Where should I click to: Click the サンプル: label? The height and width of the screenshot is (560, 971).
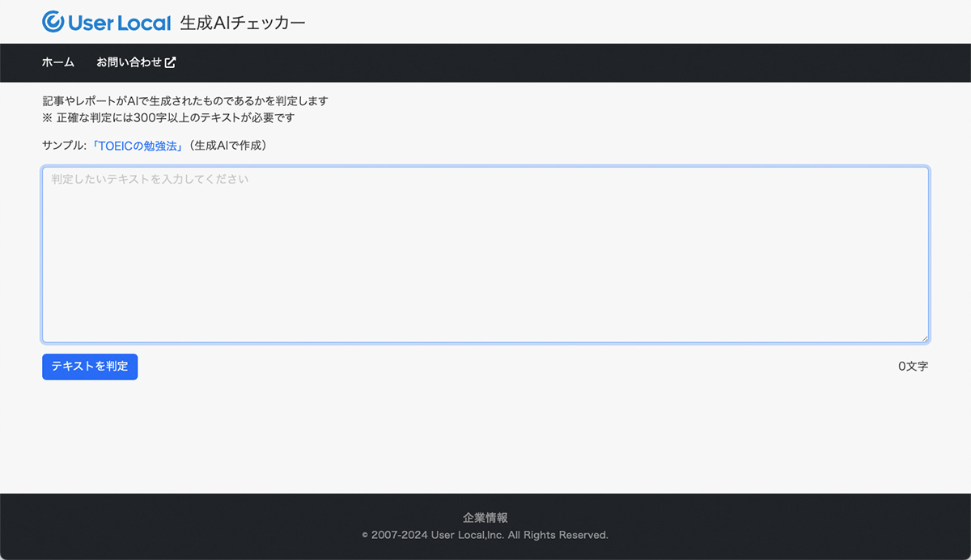[64, 146]
